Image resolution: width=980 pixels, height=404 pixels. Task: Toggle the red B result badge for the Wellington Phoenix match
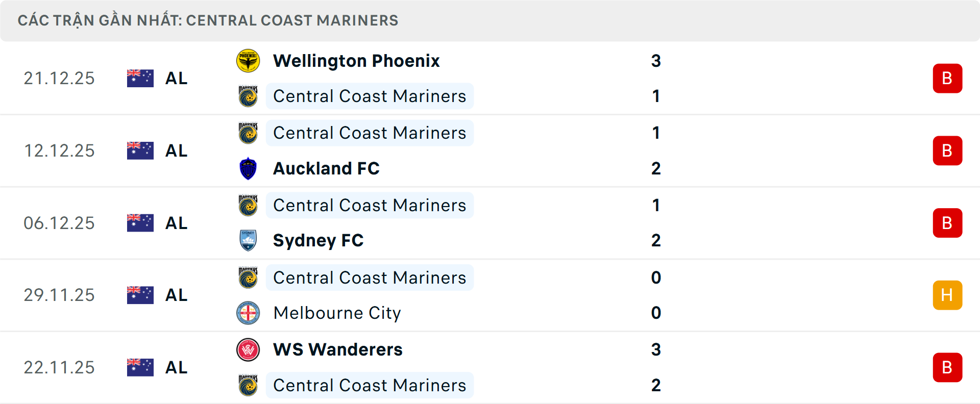coord(947,78)
